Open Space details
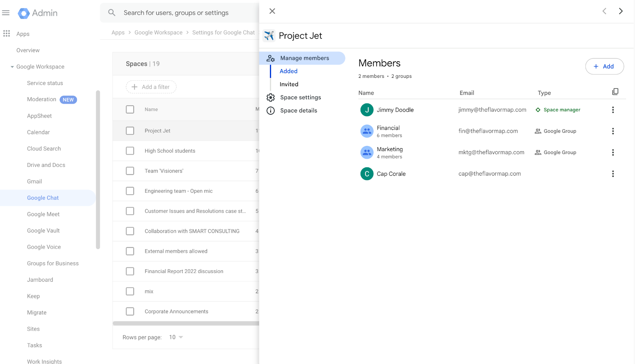 pos(299,110)
